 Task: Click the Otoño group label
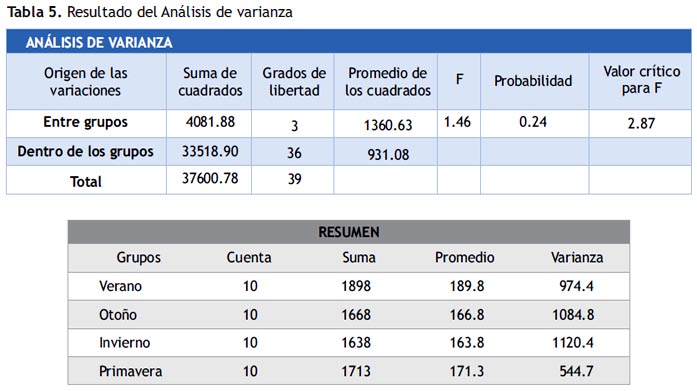(118, 315)
